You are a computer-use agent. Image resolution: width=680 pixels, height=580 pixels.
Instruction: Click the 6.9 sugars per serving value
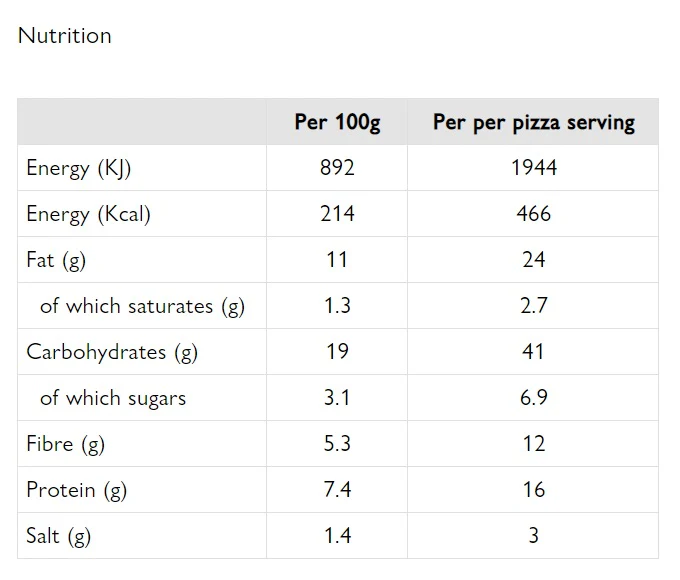533,398
